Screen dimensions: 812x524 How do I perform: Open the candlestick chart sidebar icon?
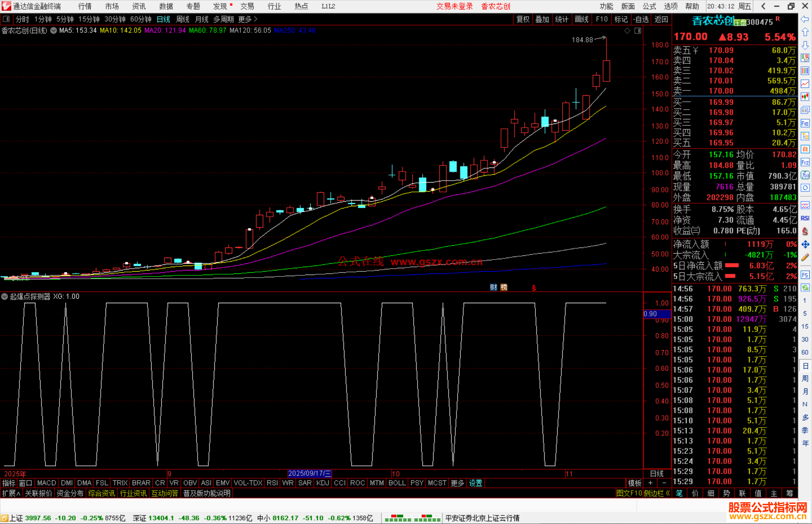point(805,97)
